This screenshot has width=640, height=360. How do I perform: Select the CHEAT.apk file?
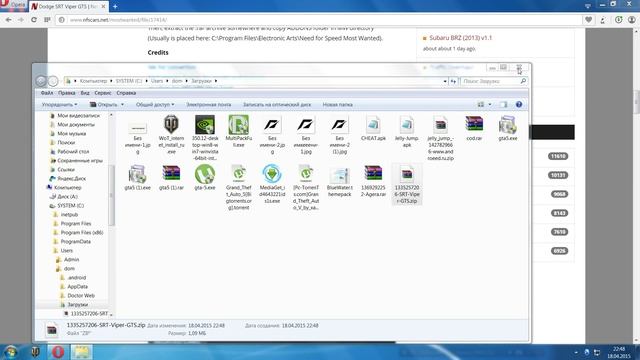pyautogui.click(x=373, y=124)
